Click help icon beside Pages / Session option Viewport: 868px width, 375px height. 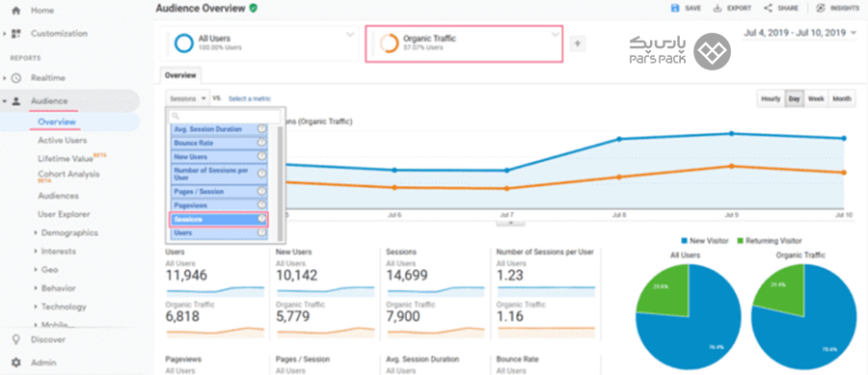coord(261,192)
